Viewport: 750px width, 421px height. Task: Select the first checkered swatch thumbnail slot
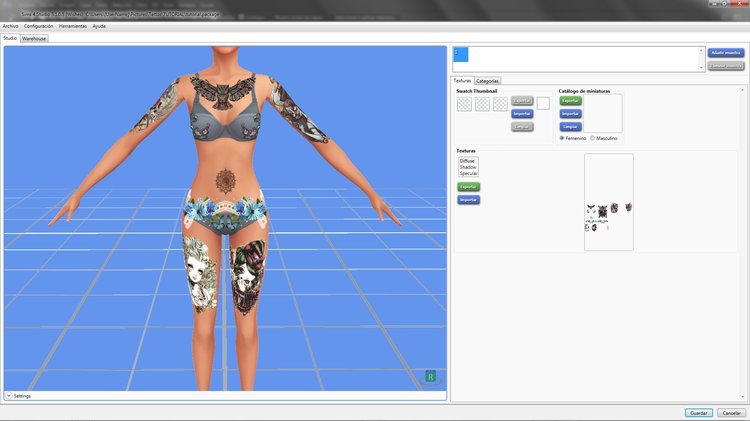[464, 104]
